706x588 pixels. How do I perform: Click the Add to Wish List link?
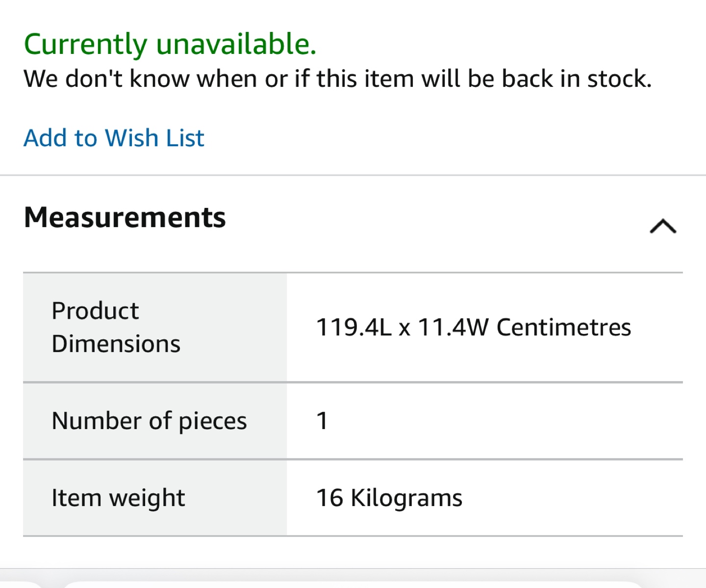tap(114, 138)
